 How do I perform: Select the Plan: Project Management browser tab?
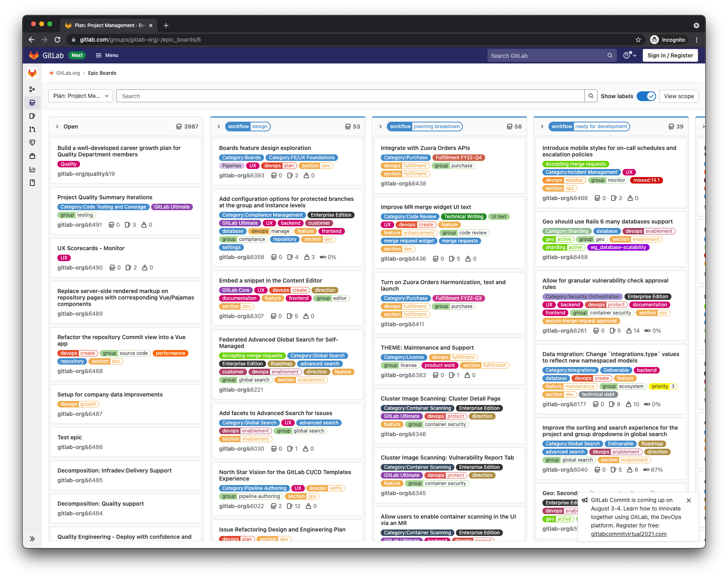pyautogui.click(x=108, y=25)
